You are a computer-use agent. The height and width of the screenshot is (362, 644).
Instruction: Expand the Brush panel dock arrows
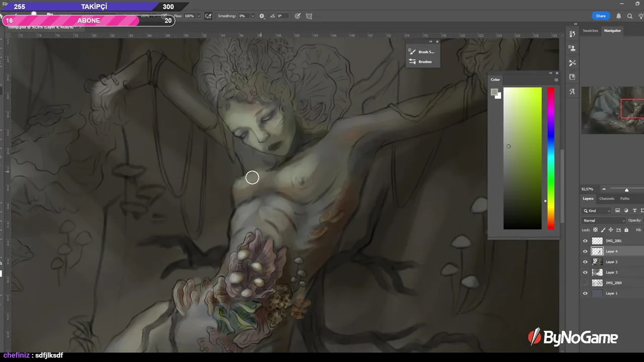431,42
